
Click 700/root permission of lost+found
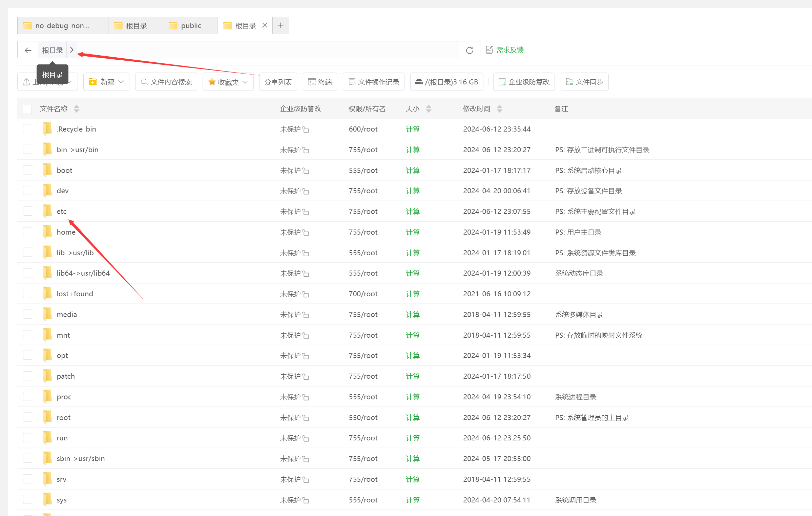(363, 294)
